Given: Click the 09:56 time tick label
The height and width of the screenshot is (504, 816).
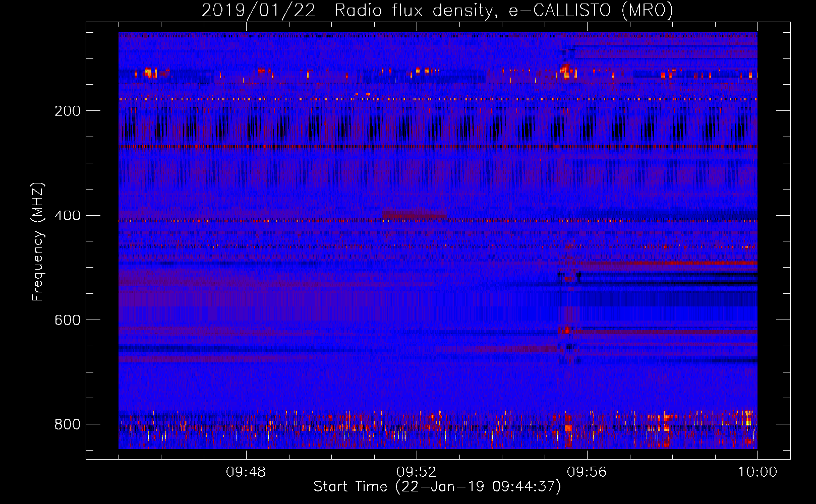Looking at the screenshot, I should 587,472.
